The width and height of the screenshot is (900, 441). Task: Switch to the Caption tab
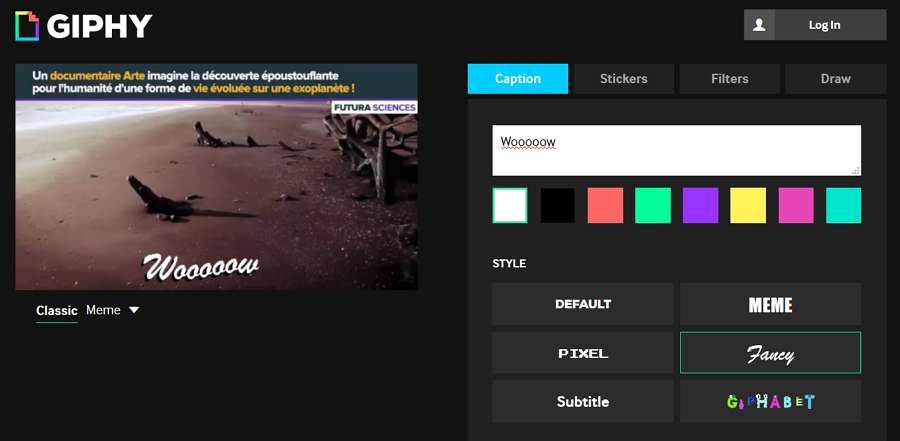pyautogui.click(x=517, y=78)
